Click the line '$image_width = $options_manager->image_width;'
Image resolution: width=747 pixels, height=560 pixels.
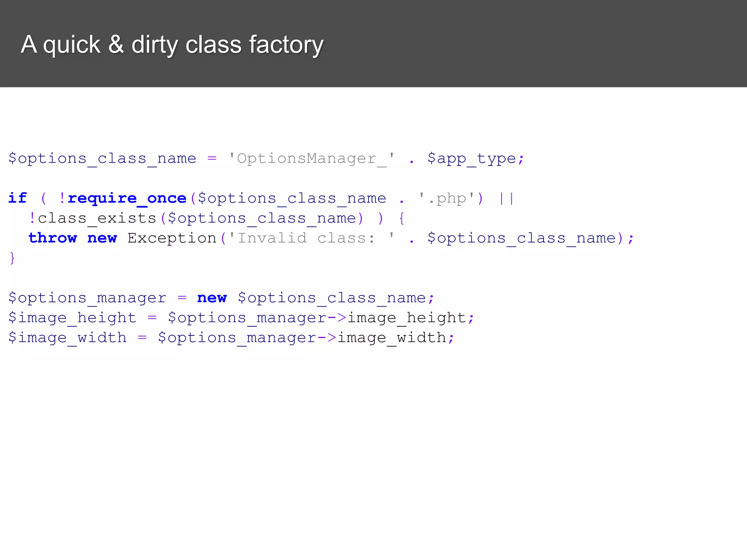(231, 338)
